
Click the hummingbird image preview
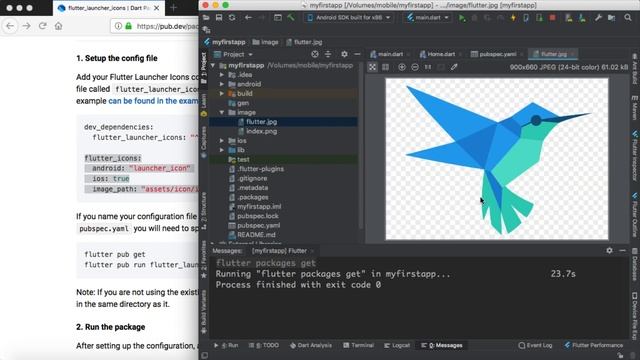[x=497, y=159]
